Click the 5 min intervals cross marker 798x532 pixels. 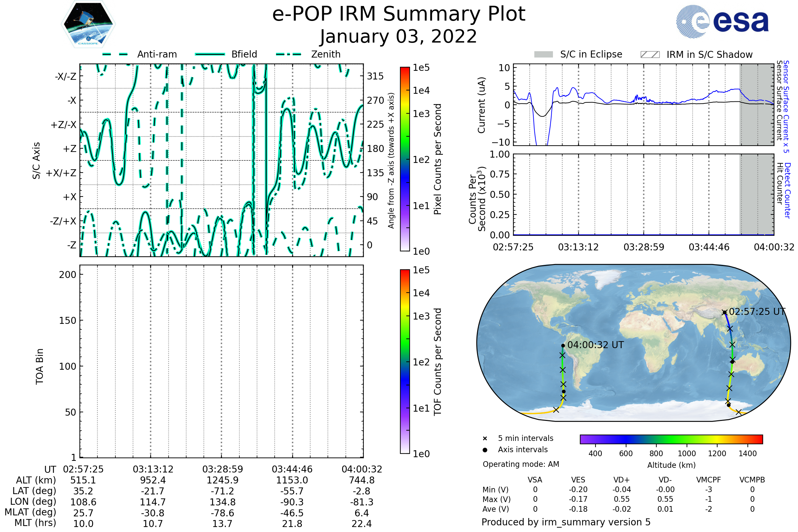point(485,439)
